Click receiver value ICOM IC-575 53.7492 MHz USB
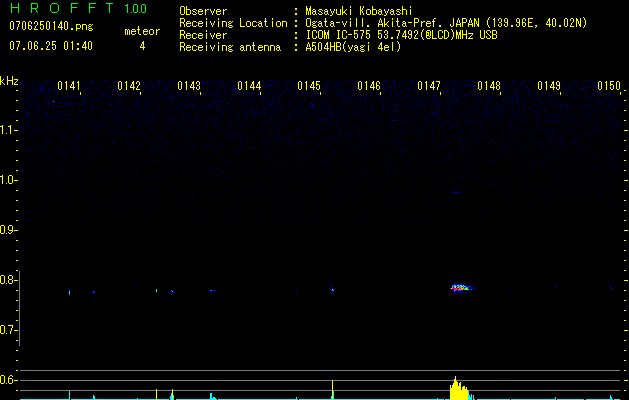 pos(401,35)
